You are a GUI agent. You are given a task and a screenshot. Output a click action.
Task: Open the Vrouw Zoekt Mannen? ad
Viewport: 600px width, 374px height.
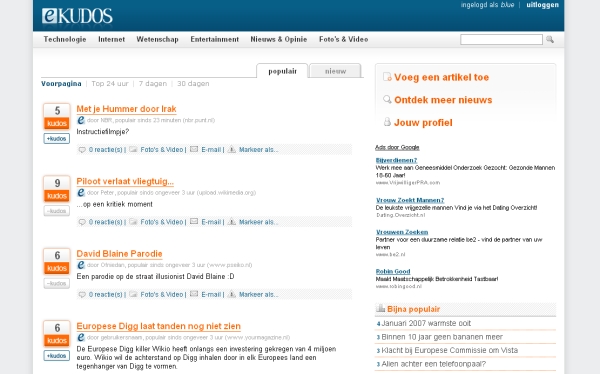(410, 200)
